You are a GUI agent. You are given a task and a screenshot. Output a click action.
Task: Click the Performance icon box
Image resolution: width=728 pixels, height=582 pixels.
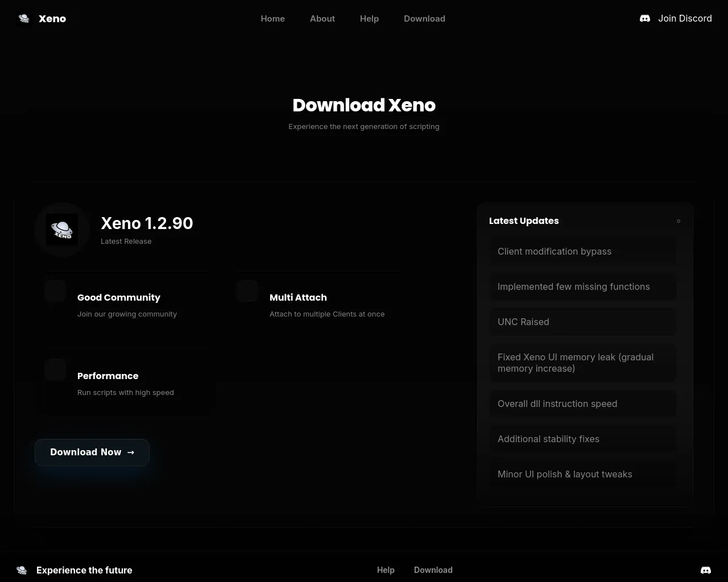click(x=55, y=369)
